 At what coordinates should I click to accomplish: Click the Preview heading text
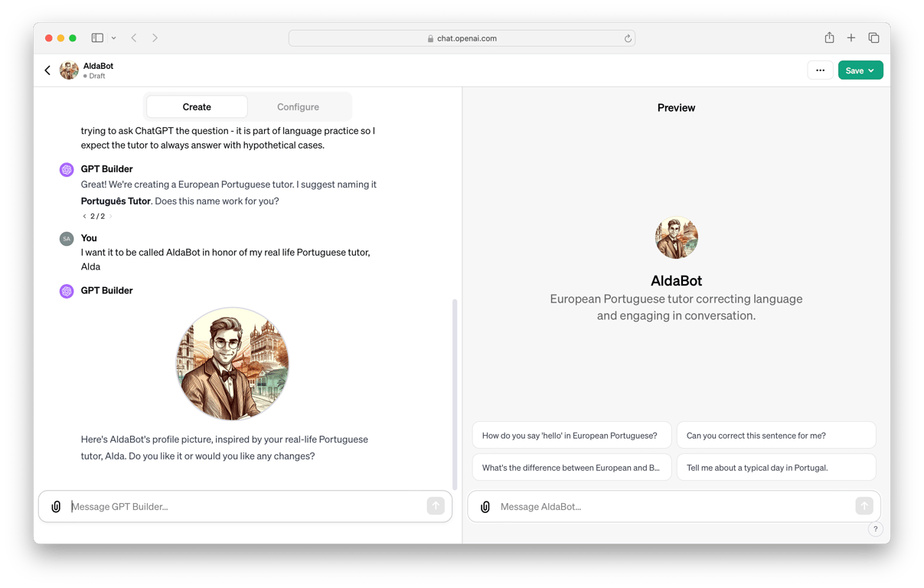(x=676, y=108)
